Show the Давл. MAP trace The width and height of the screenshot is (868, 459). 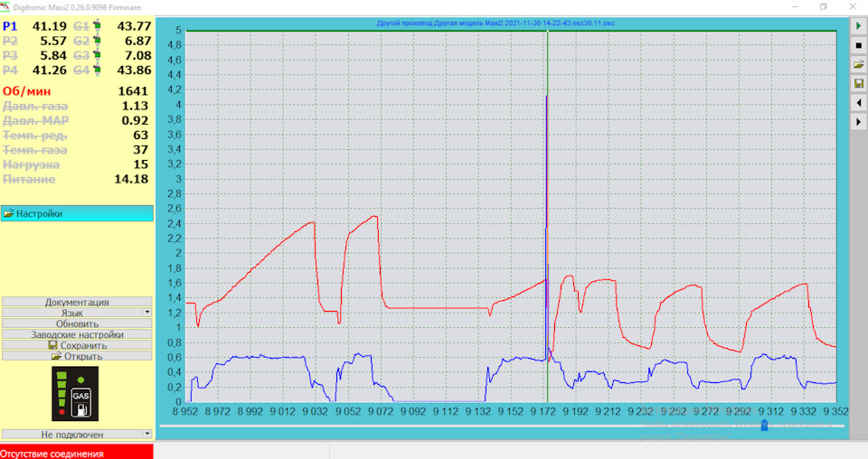(36, 120)
